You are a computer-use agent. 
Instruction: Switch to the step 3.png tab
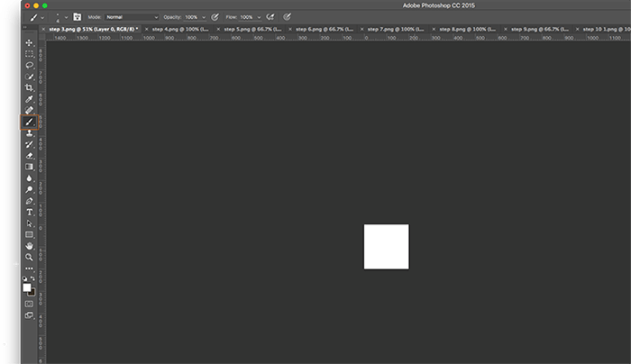(x=94, y=30)
